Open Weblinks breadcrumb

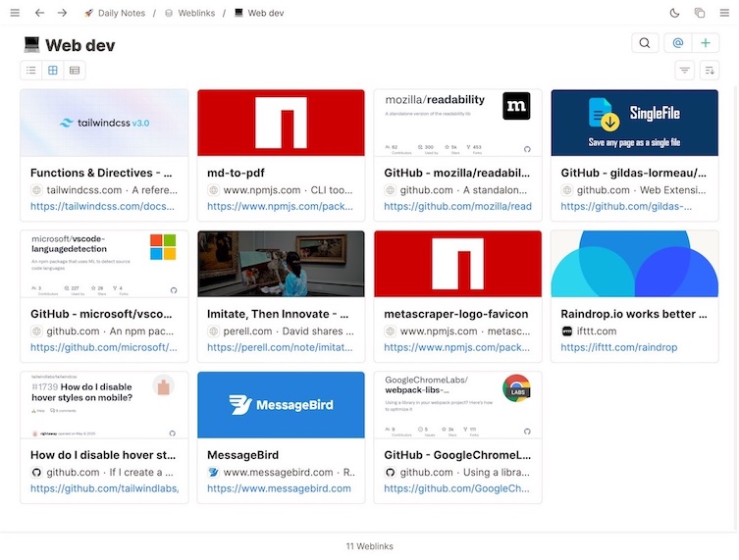(190, 13)
